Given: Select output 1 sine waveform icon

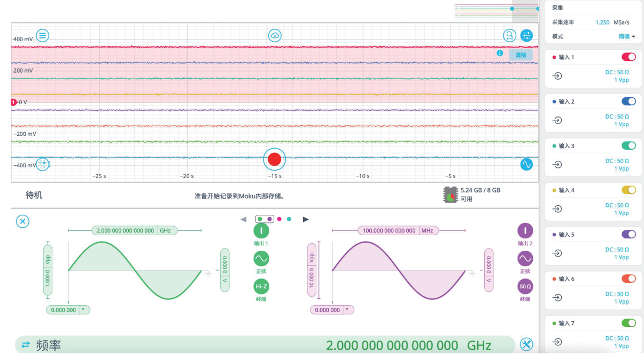Looking at the screenshot, I should pos(261,259).
